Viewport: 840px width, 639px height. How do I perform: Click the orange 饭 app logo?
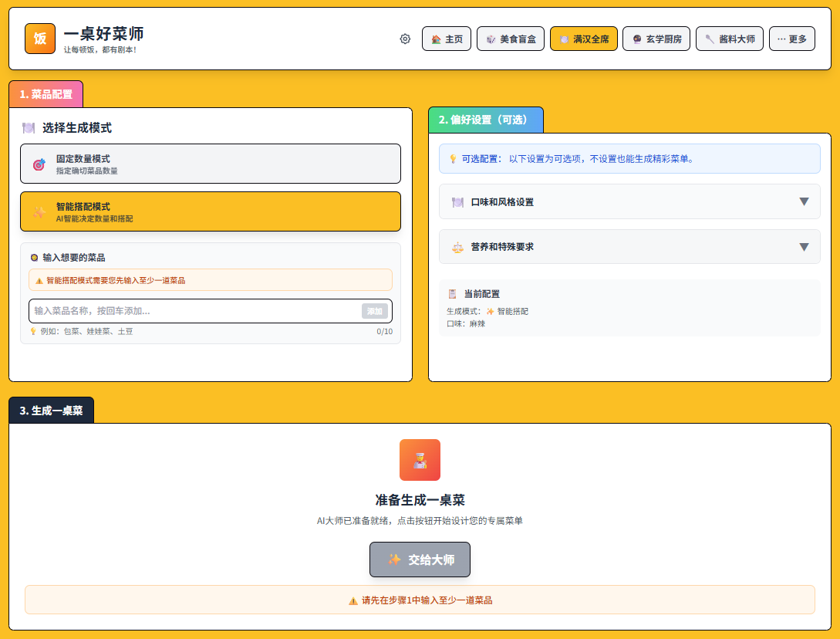tap(40, 39)
